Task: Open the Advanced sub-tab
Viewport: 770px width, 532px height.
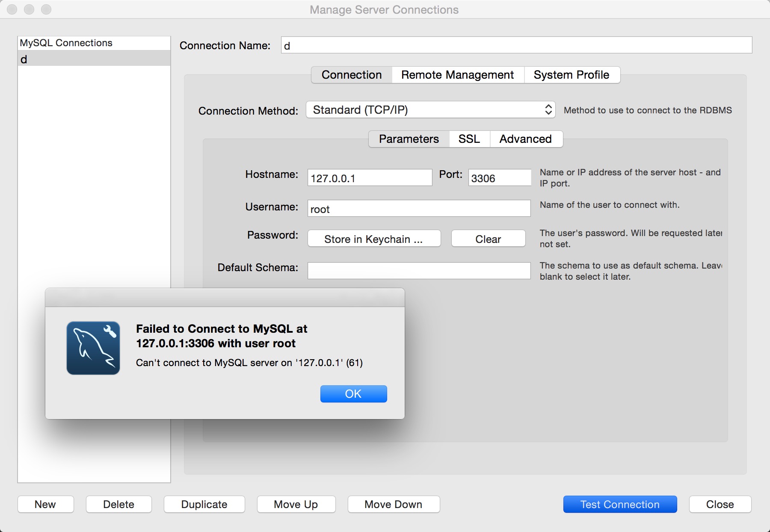Action: coord(526,139)
